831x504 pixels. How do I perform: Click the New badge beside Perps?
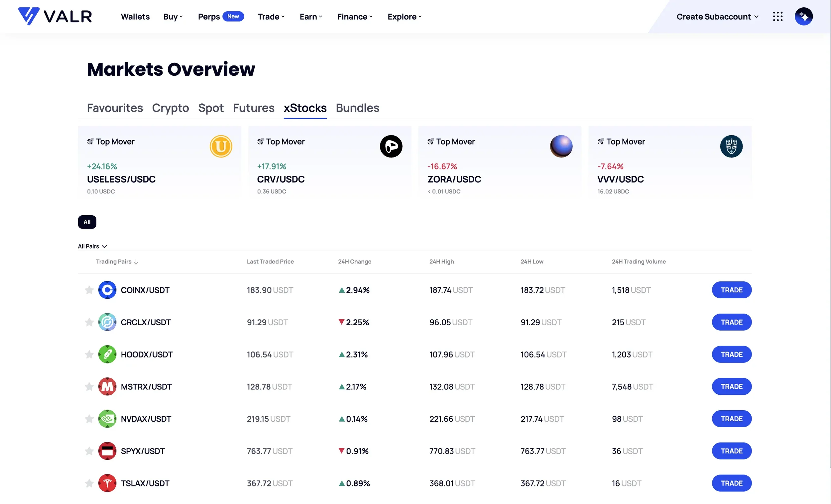(233, 16)
